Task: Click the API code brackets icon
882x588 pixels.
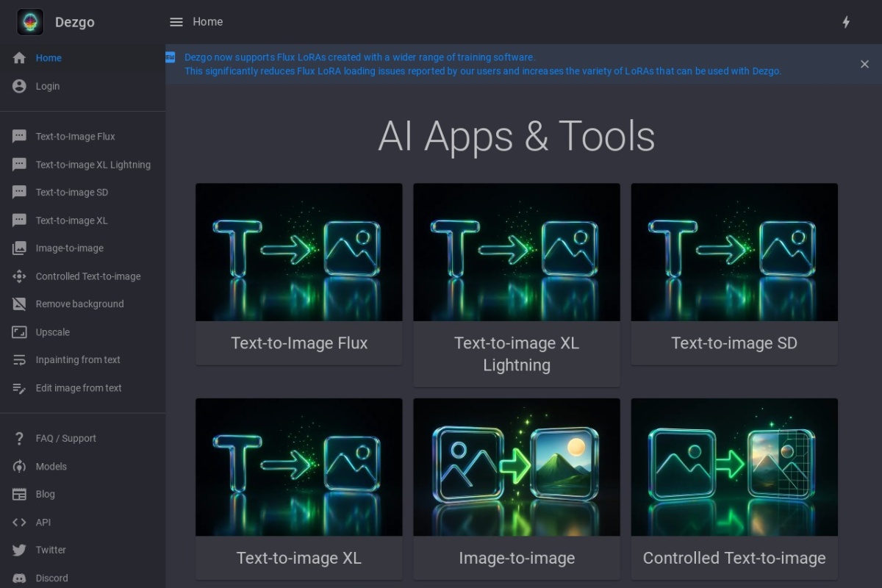Action: (20, 523)
